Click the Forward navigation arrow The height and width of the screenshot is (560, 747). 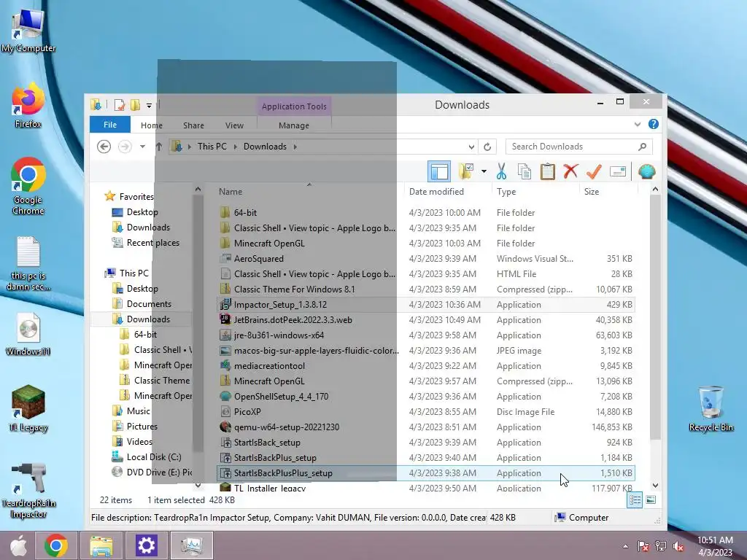coord(125,147)
